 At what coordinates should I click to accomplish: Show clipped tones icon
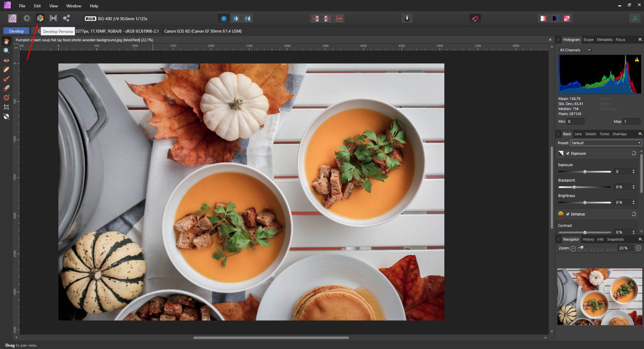tap(567, 18)
